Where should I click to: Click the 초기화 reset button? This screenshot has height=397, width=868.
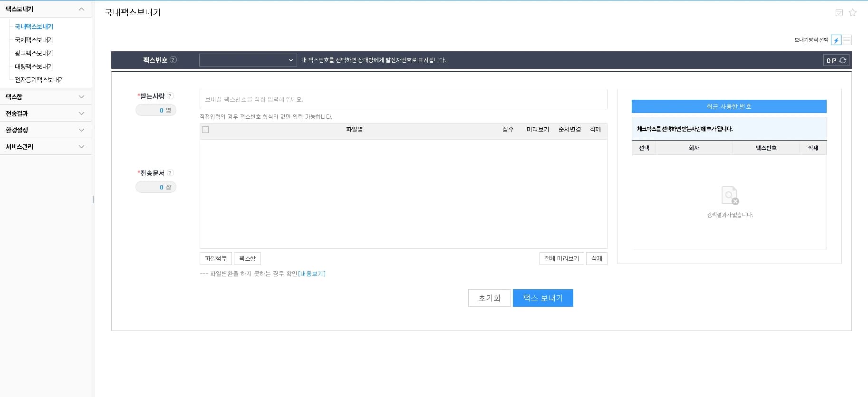pos(490,298)
